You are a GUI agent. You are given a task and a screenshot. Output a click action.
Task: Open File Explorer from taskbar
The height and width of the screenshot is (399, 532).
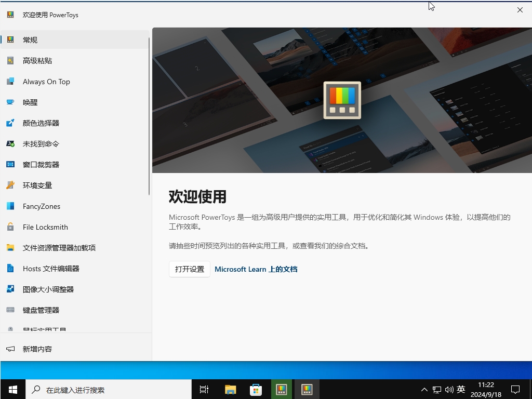(230, 390)
